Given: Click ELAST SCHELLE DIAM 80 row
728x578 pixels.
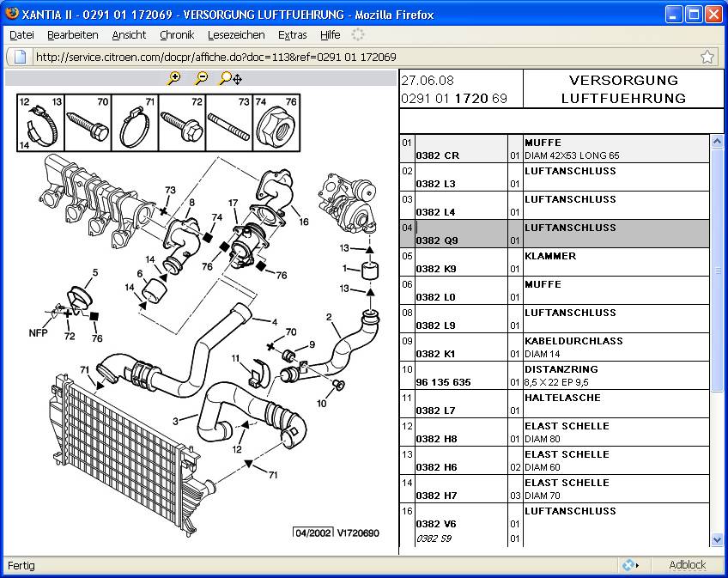Looking at the screenshot, I should (555, 432).
